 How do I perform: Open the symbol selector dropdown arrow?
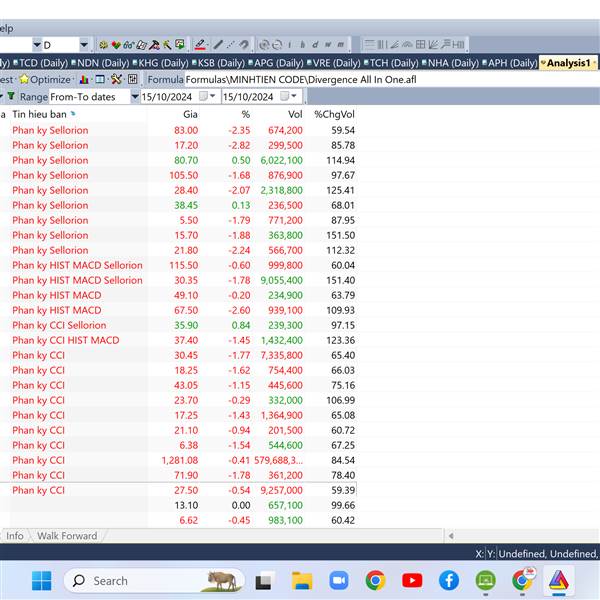point(37,45)
